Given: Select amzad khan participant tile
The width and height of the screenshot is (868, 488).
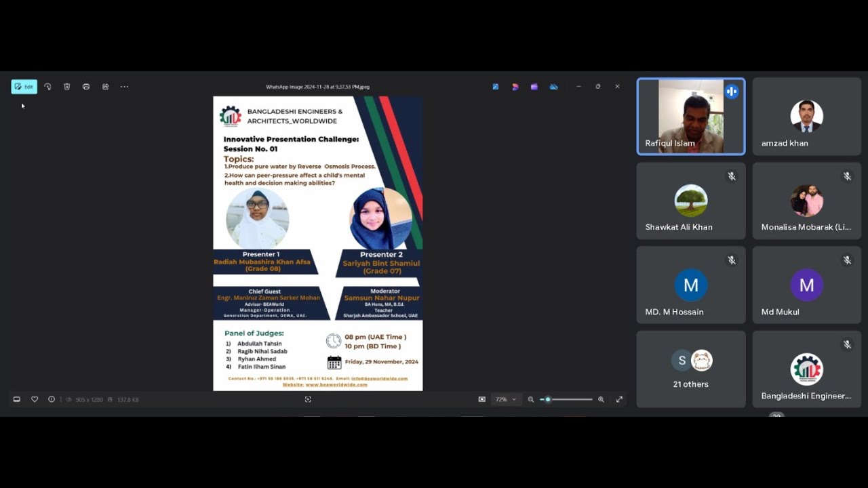Looking at the screenshot, I should (807, 117).
